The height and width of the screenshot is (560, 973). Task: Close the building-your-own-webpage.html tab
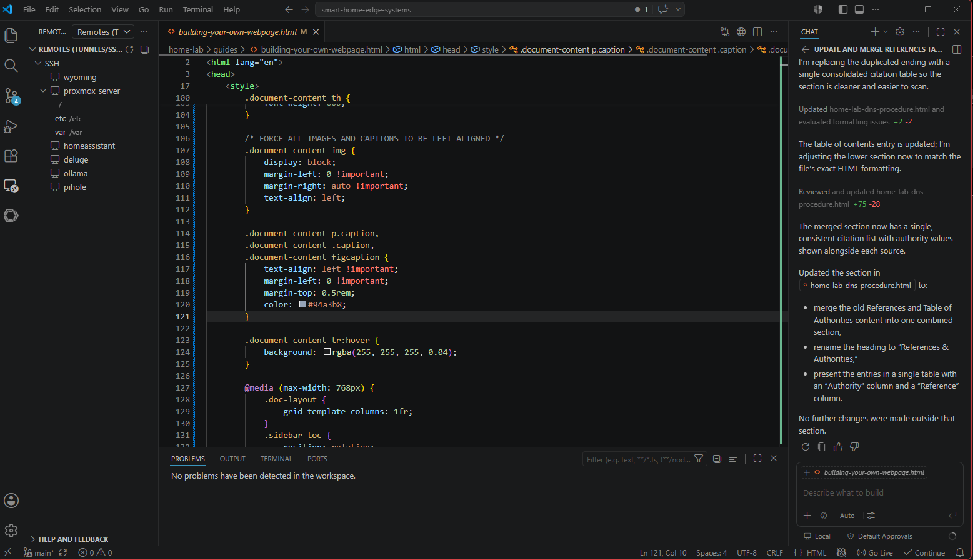tap(316, 32)
